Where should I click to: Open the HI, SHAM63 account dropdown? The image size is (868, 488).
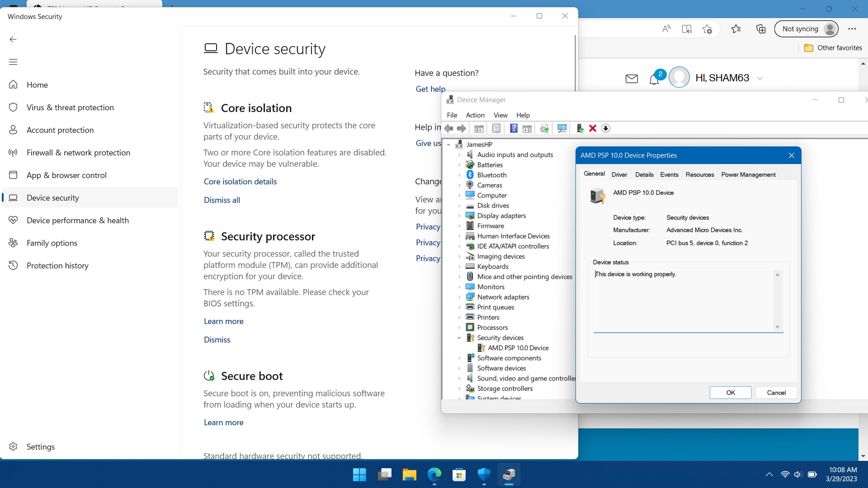[760, 78]
